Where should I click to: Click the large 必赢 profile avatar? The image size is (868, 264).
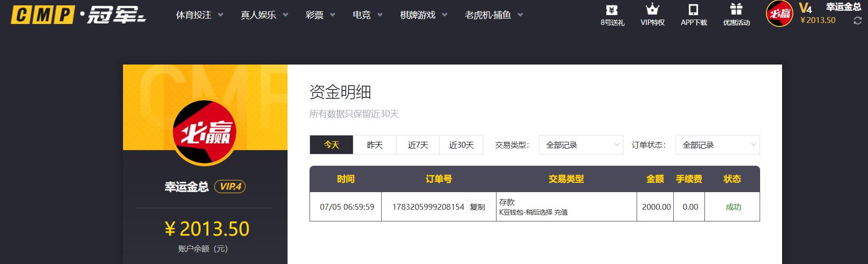[205, 132]
